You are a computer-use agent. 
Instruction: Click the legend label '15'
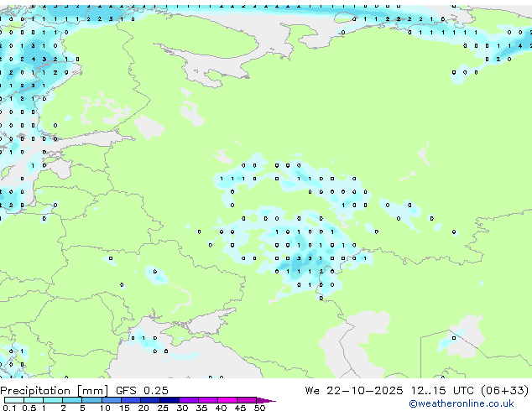124,408
